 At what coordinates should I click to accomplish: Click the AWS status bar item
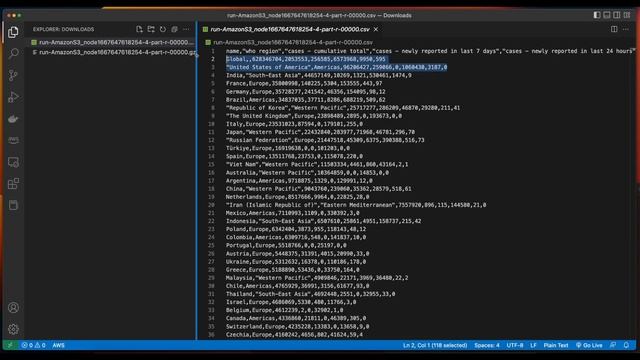(x=58, y=345)
